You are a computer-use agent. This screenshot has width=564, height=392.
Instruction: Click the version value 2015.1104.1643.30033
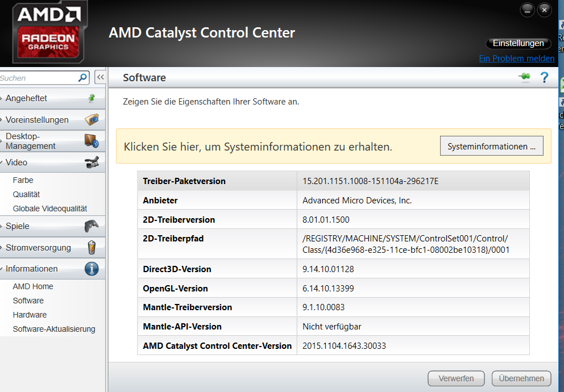click(x=344, y=345)
